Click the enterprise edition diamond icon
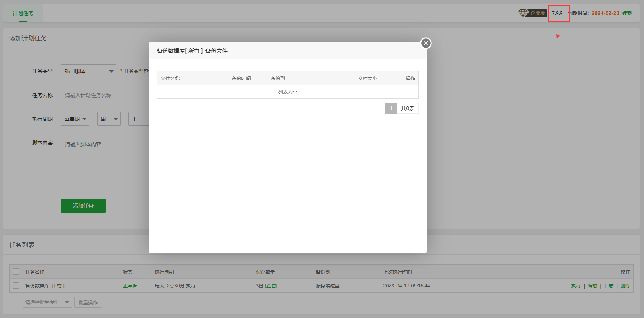The height and width of the screenshot is (318, 644). click(x=523, y=13)
